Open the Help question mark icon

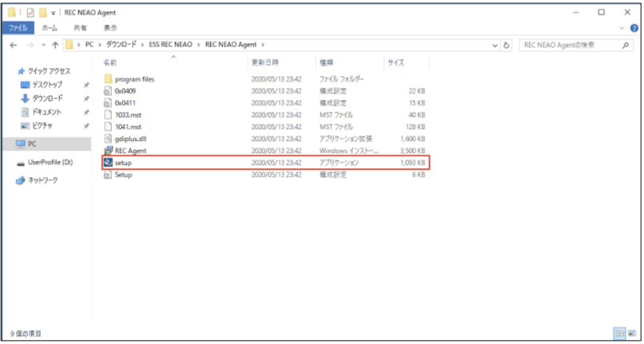(634, 28)
